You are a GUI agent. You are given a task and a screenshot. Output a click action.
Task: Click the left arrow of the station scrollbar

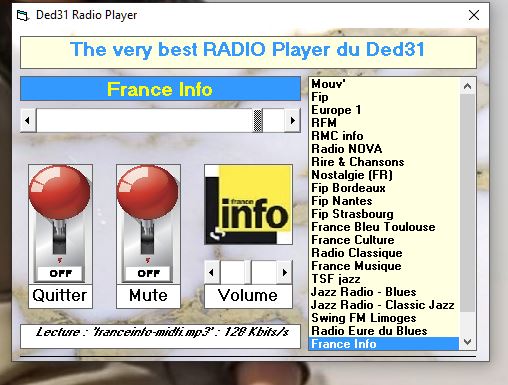(x=28, y=120)
